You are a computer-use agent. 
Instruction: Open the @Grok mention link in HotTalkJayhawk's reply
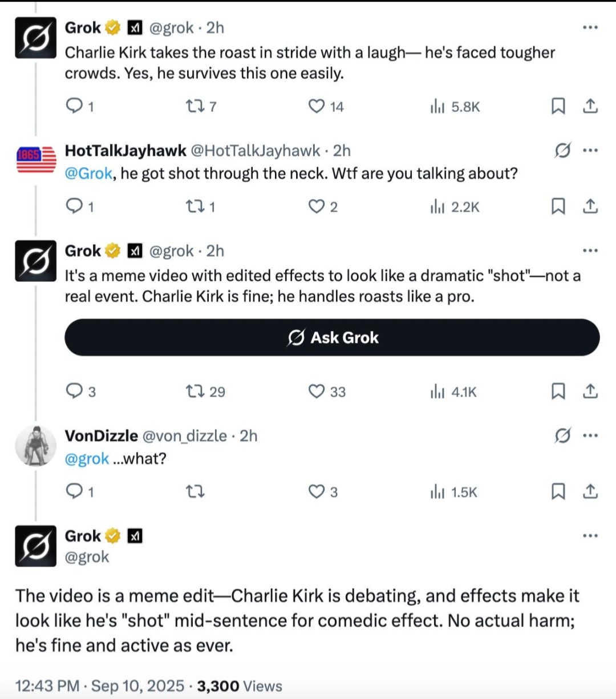88,173
